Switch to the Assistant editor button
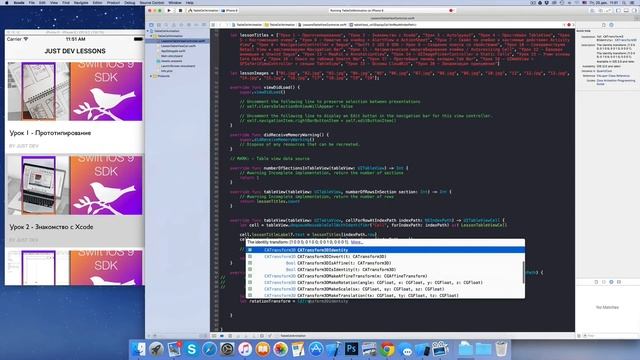Image resolution: width=640 pixels, height=360 pixels. (x=600, y=11)
